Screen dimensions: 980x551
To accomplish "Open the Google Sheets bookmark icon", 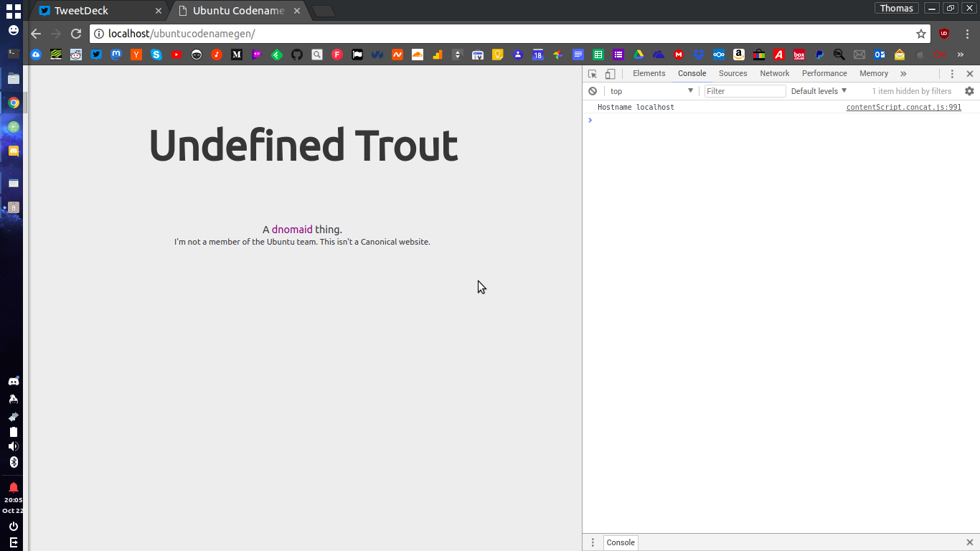I will (598, 55).
